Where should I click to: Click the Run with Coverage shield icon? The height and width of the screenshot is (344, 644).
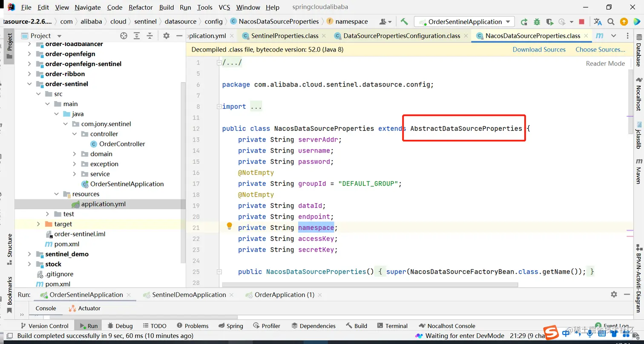click(x=549, y=22)
